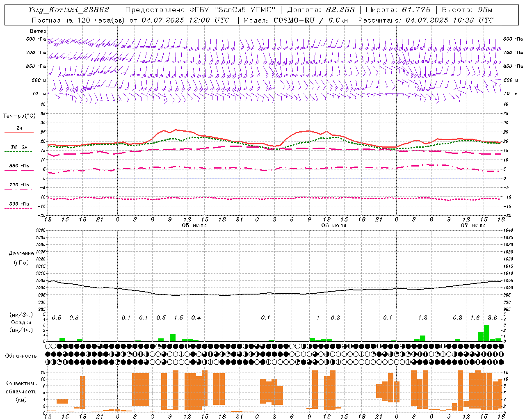Click 'Рассчитано: 04.07.2025 16:38 UTC' text
Image resolution: width=525 pixels, height=420 pixels.
426,20
